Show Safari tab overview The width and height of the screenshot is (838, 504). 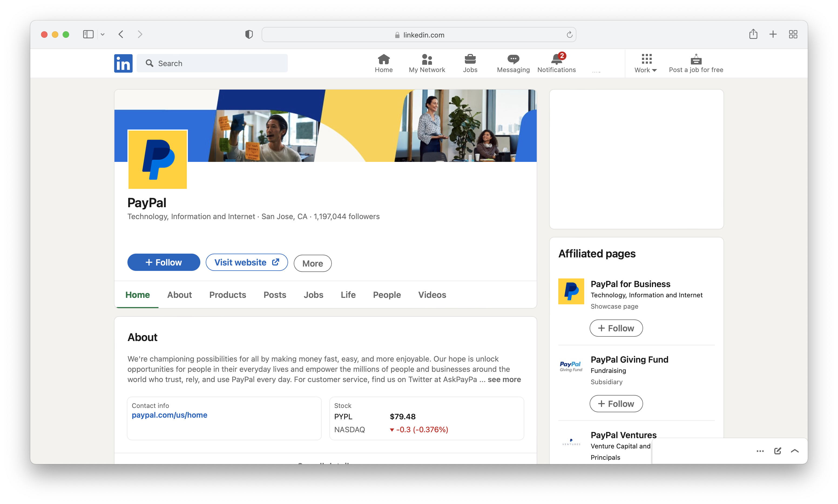tap(793, 34)
